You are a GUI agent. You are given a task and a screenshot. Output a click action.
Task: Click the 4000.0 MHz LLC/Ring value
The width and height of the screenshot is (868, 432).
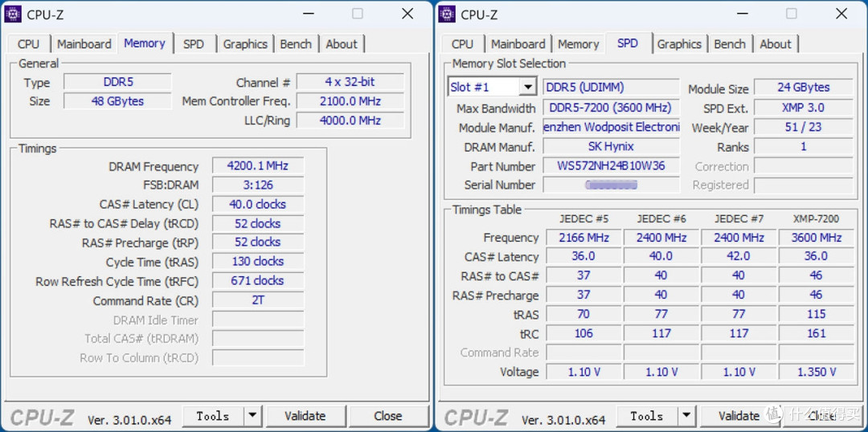tap(350, 120)
